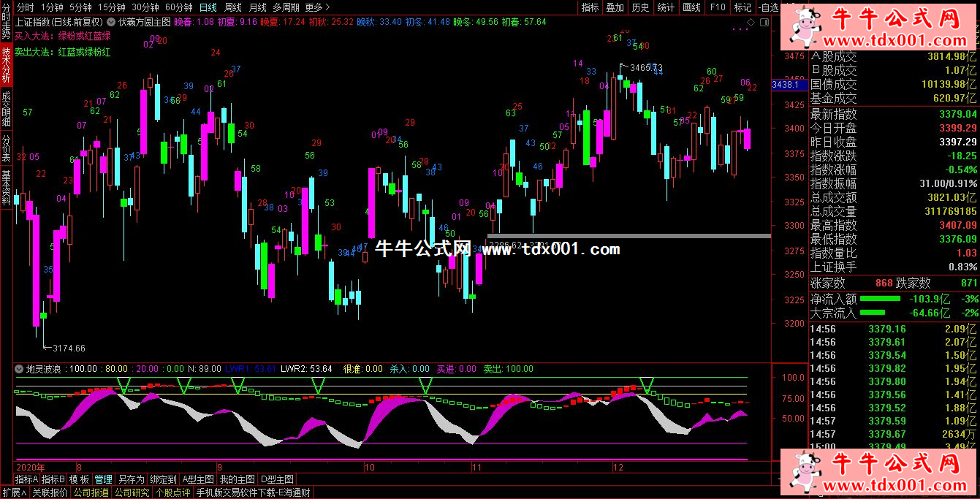This screenshot has height=499, width=980.
Task: Open the 更多 periods expander
Action: [x=315, y=7]
